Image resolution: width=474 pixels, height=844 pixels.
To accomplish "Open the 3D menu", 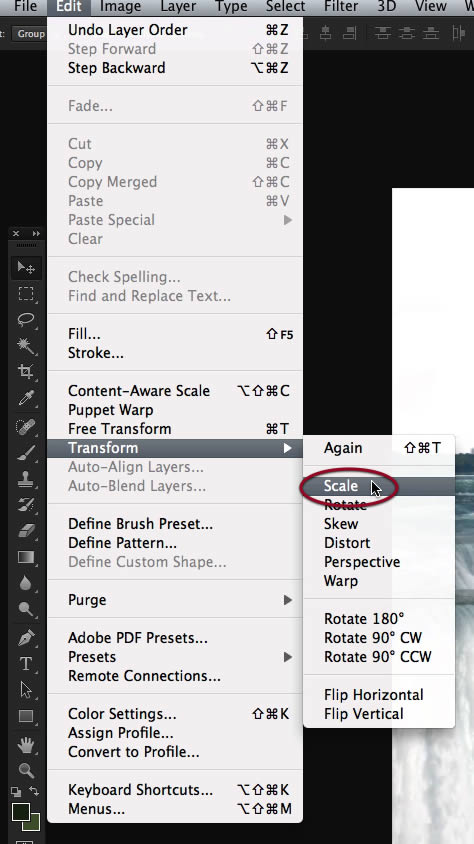I will [x=387, y=6].
